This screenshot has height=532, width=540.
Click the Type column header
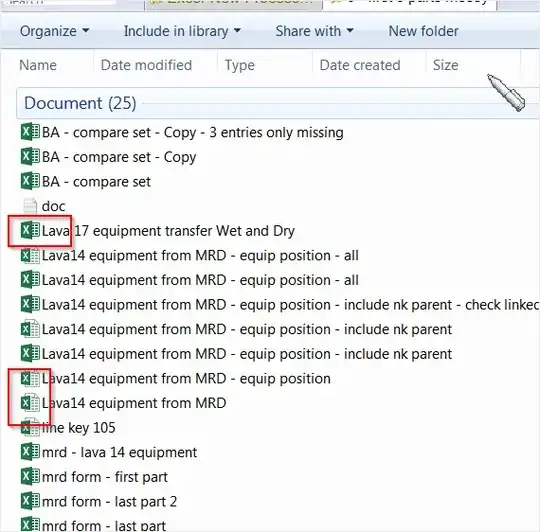(x=240, y=65)
